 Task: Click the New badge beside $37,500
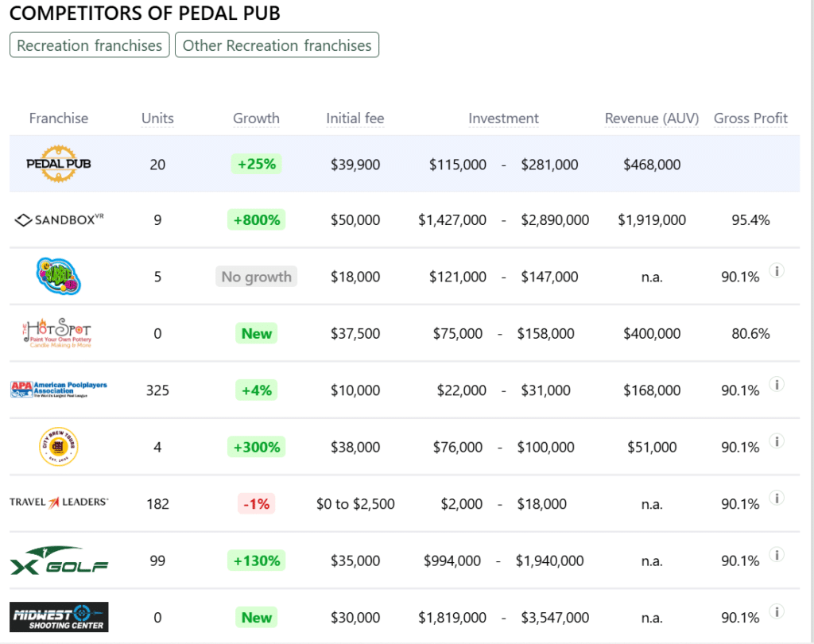[257, 333]
